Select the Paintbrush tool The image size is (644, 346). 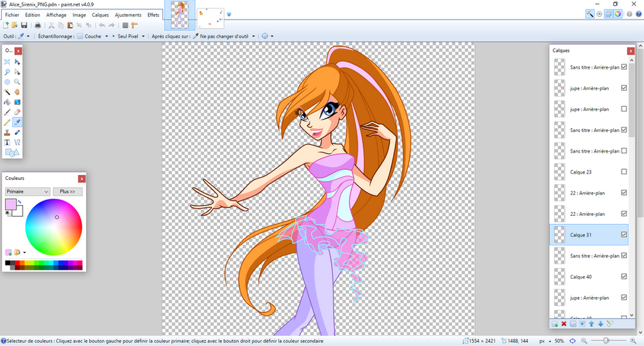click(x=7, y=112)
